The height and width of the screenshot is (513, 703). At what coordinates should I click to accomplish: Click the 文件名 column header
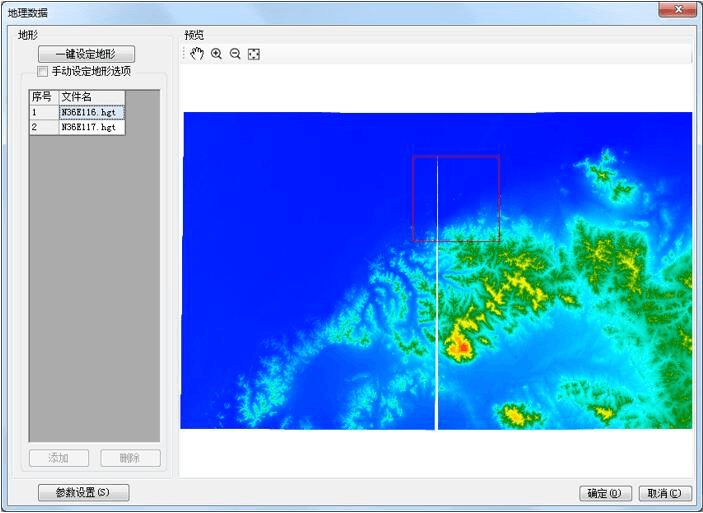click(91, 97)
